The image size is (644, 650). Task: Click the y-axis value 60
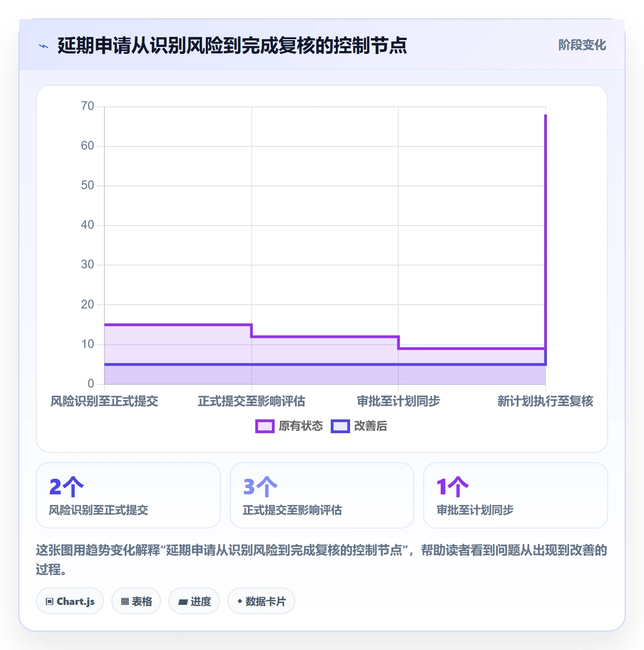87,146
